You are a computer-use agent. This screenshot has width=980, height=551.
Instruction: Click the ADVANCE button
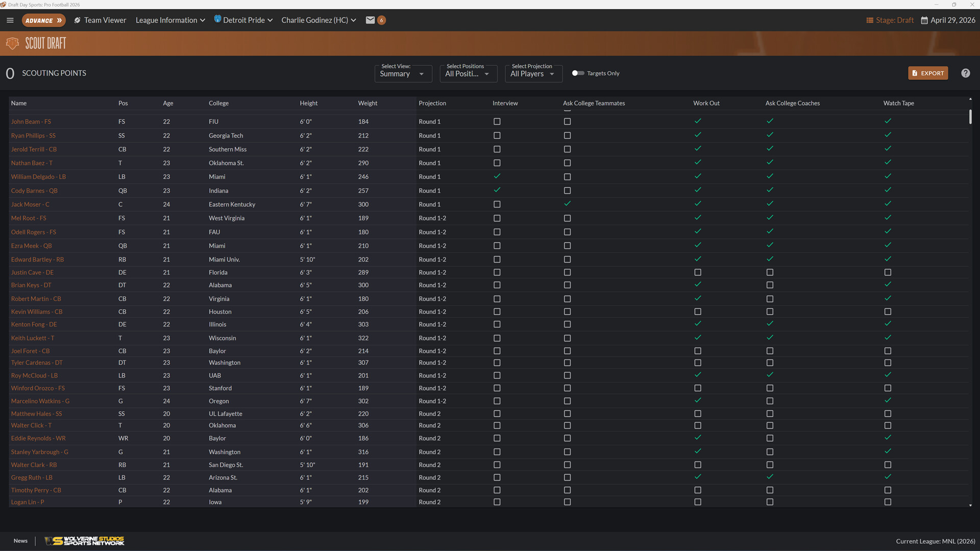click(44, 20)
